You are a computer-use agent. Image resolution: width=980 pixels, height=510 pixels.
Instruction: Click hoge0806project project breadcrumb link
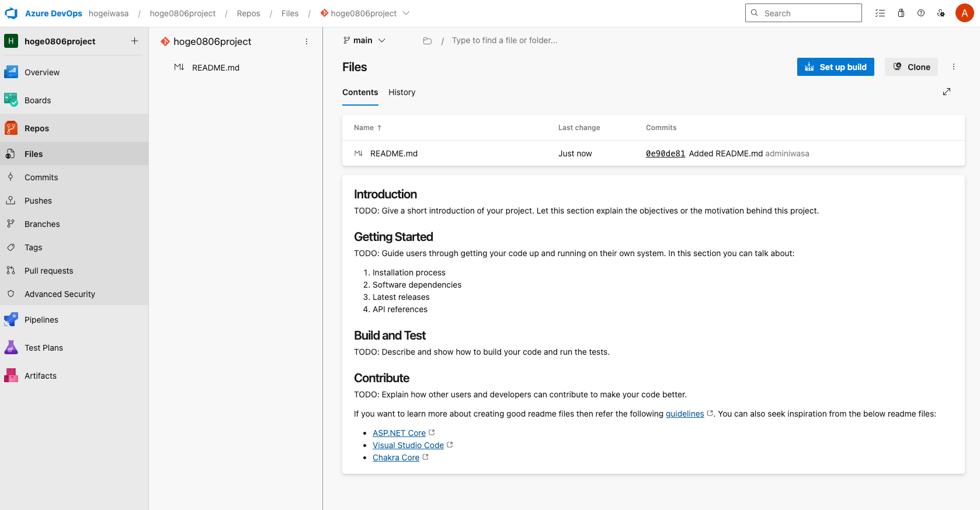coord(183,13)
